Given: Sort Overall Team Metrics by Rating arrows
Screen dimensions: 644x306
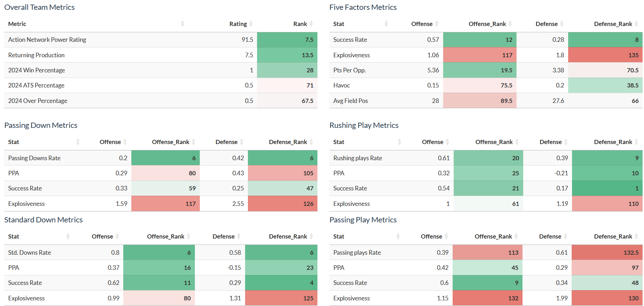Looking at the screenshot, I should (x=251, y=24).
